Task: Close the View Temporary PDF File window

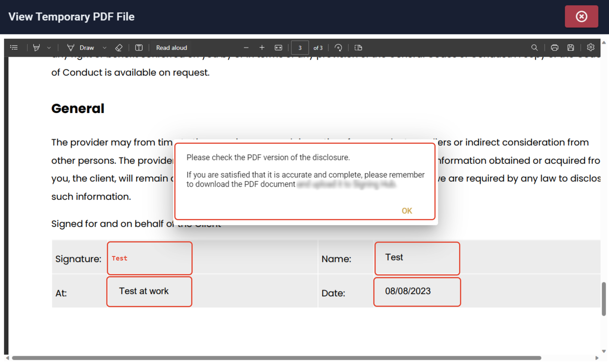Action: pyautogui.click(x=581, y=17)
